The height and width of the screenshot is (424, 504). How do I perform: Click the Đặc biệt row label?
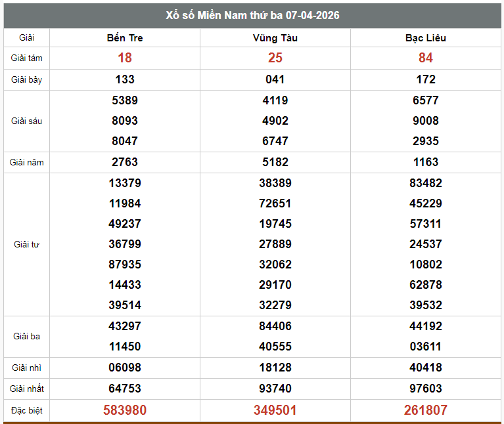coord(27,411)
